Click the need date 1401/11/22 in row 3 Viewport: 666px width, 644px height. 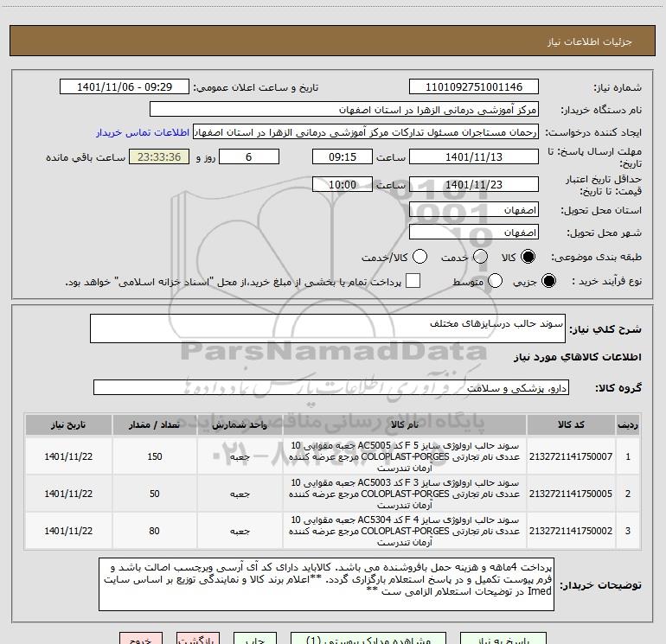coord(68,531)
